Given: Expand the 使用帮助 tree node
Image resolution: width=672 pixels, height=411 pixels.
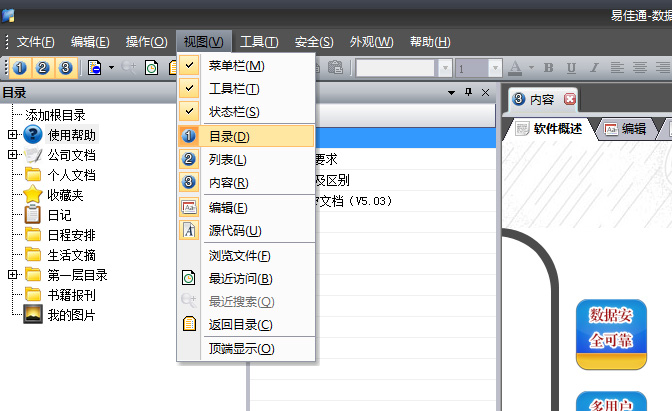Looking at the screenshot, I should click(13, 135).
